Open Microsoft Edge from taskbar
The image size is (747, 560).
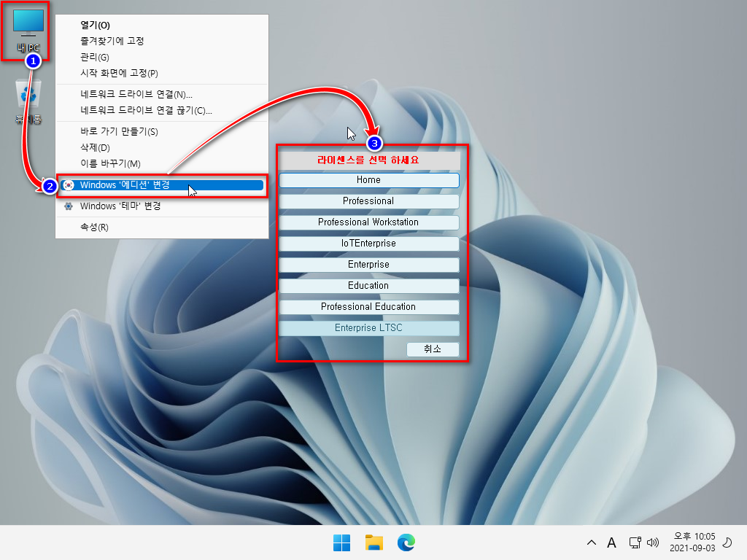(406, 542)
